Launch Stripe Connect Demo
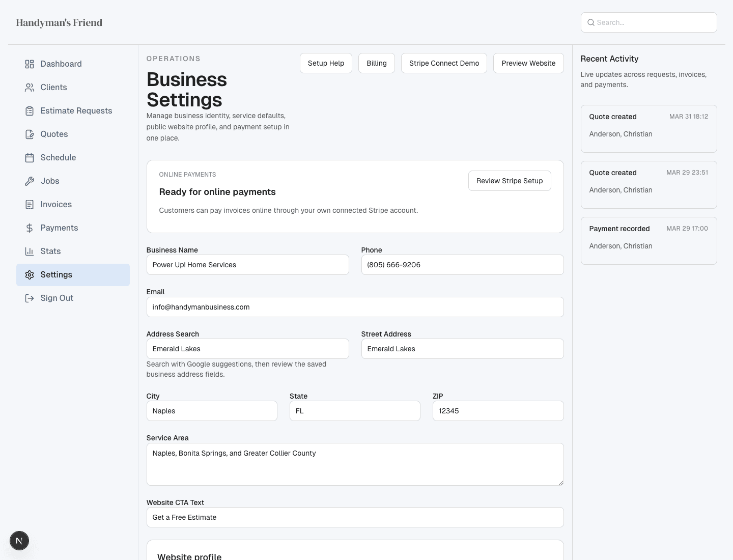733x560 pixels. [x=444, y=63]
